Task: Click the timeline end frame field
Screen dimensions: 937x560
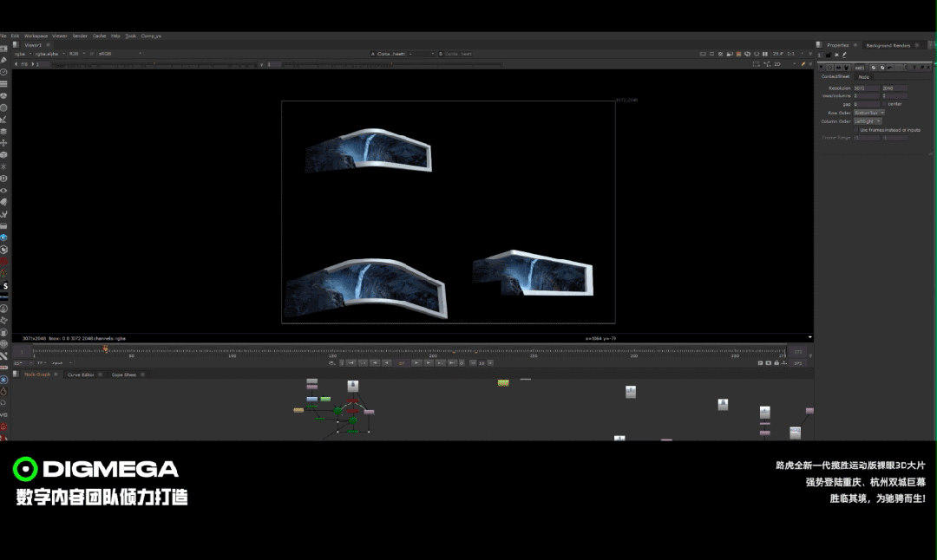Action: tap(798, 352)
